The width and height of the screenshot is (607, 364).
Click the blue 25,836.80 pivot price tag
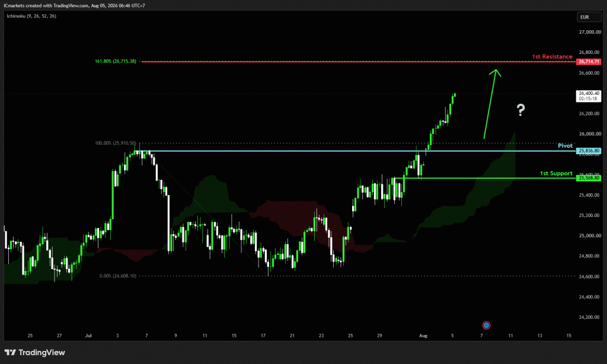[589, 151]
